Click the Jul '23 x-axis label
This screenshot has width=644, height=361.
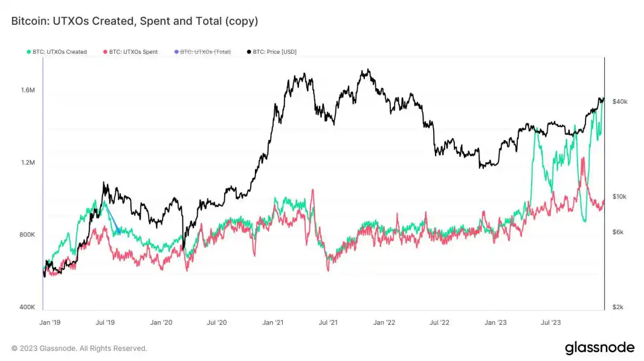pyautogui.click(x=551, y=322)
